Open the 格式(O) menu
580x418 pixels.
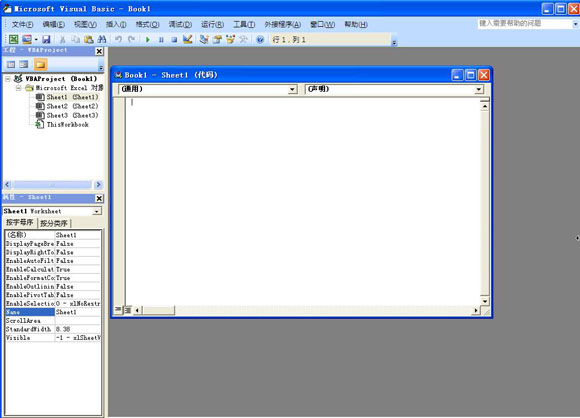[147, 24]
